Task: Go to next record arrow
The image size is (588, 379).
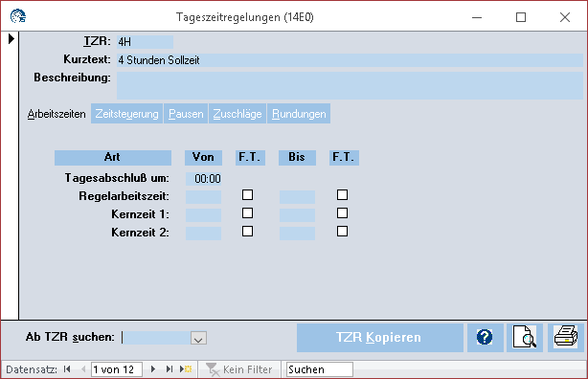Action: click(153, 369)
